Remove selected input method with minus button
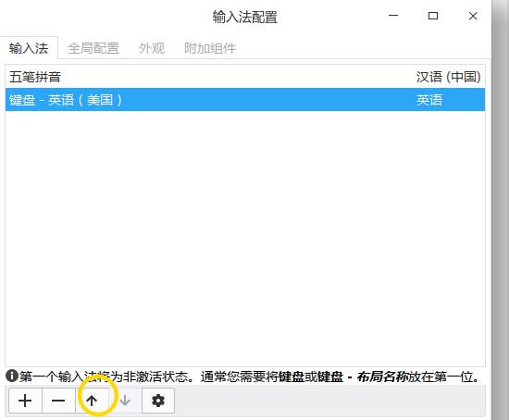Screen dimensions: 509x420 click(x=58, y=401)
